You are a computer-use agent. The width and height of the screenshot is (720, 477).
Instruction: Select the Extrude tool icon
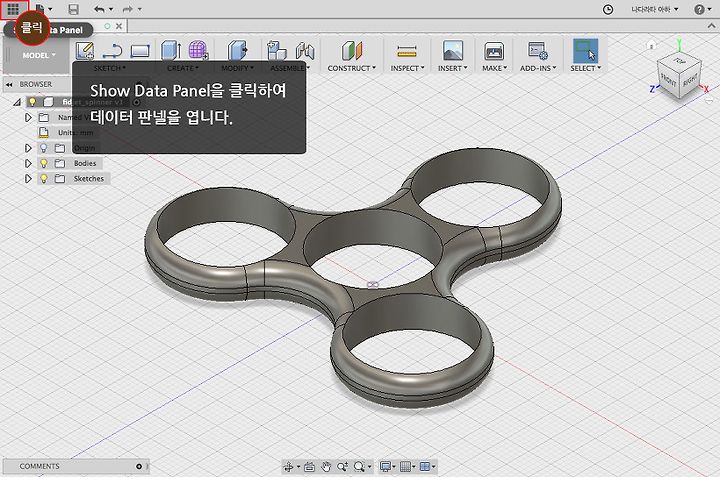[x=170, y=51]
